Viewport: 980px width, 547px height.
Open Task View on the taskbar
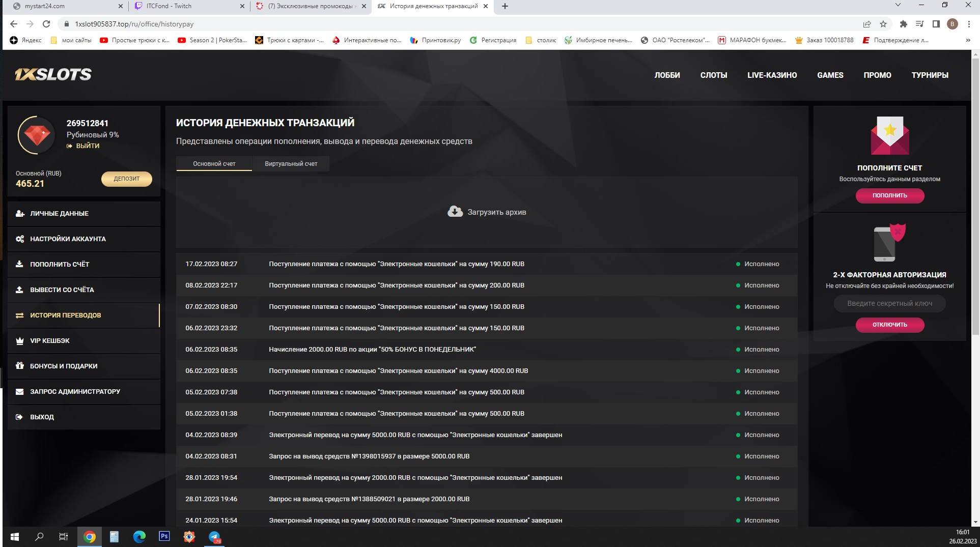(x=64, y=537)
